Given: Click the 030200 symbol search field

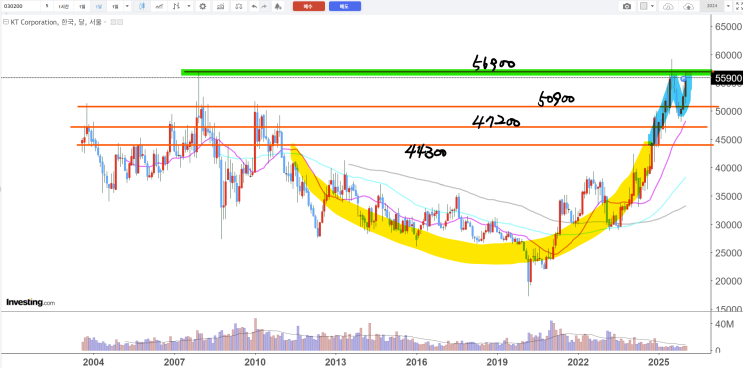Looking at the screenshot, I should [x=20, y=6].
